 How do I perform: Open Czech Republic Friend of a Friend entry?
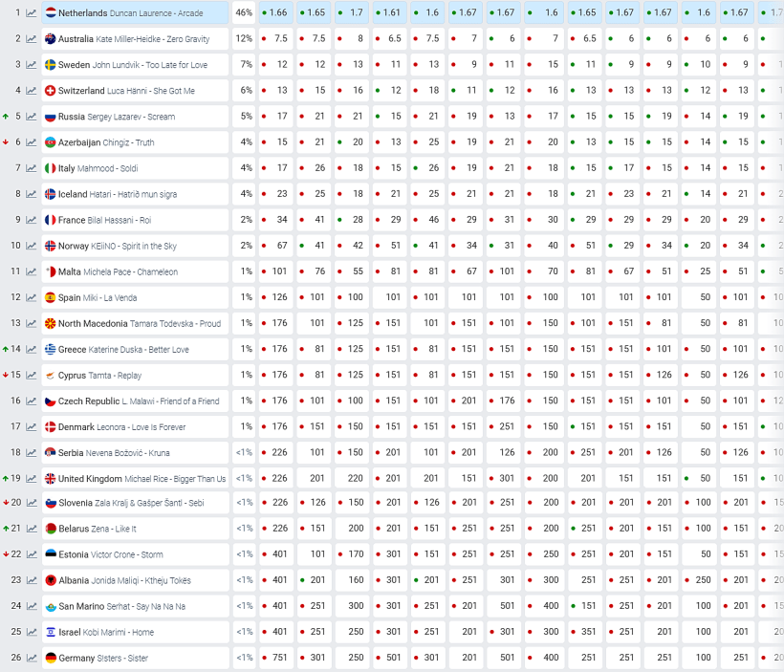[135, 401]
